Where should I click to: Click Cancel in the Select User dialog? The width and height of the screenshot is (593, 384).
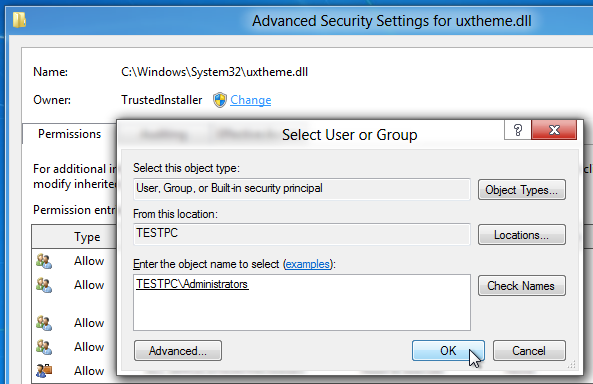tap(529, 350)
